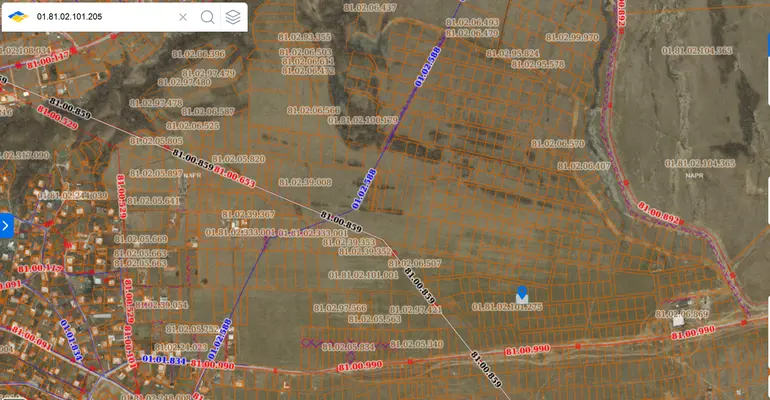Click parcel label 81.02.06.566

(x=314, y=110)
